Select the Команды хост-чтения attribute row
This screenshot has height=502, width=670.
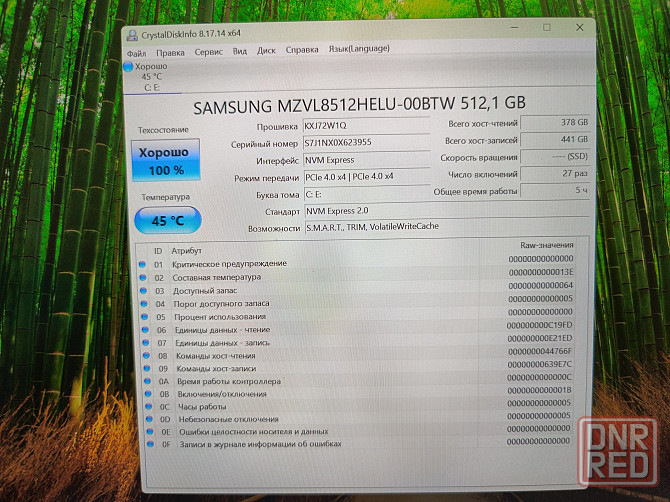pos(359,354)
